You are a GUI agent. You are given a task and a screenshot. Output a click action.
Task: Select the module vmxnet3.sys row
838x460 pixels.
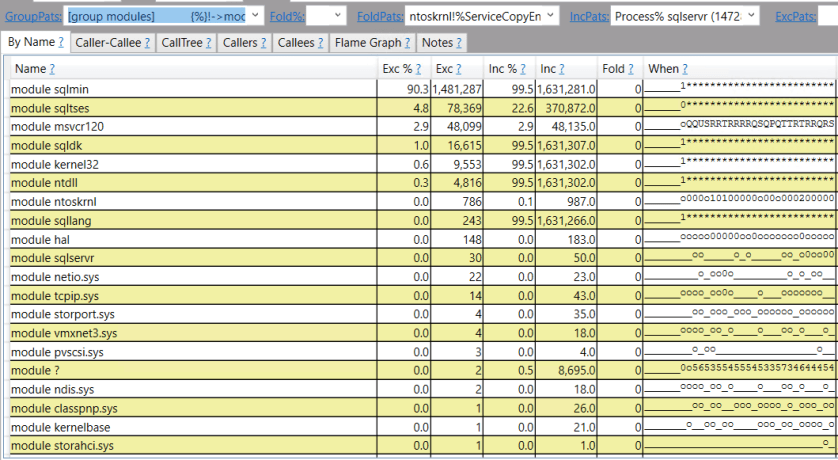pos(422,333)
